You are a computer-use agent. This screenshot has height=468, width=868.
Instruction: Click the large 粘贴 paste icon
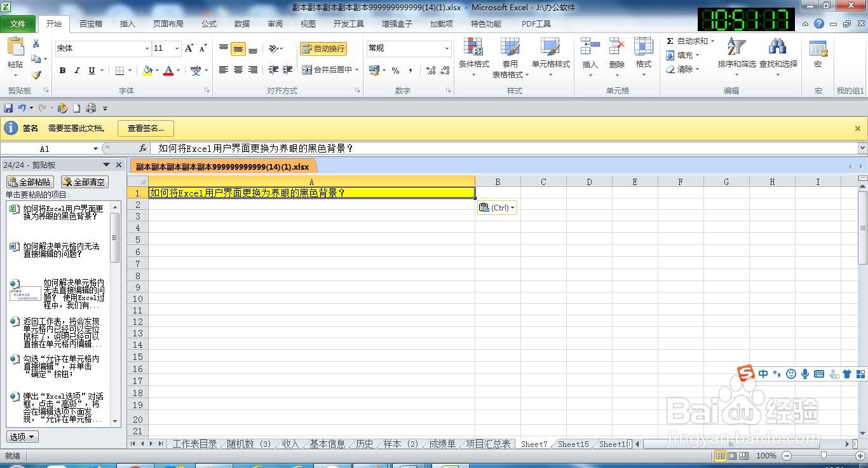tap(15, 48)
